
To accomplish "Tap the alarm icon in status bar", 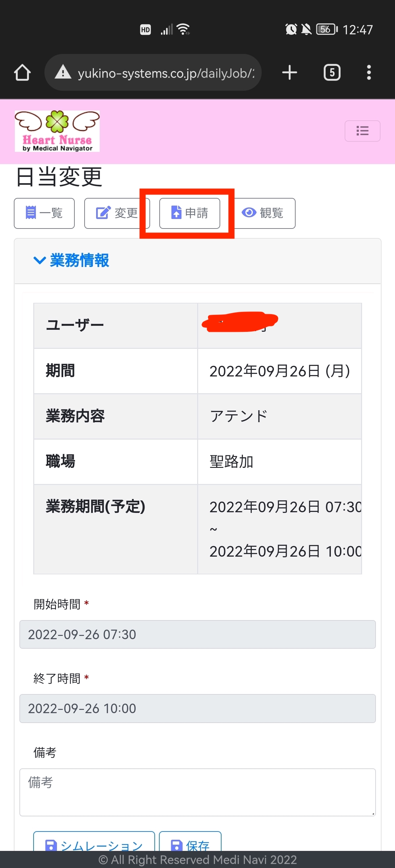I will pos(291,29).
